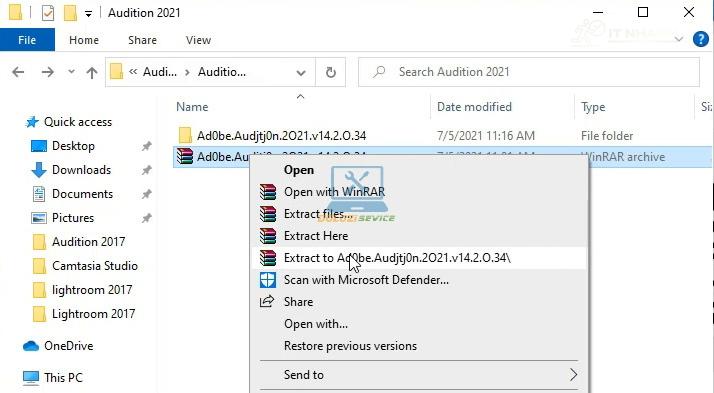Viewport: 714px width, 393px height.
Task: Click the Share arrow icon in context menu
Action: point(267,301)
